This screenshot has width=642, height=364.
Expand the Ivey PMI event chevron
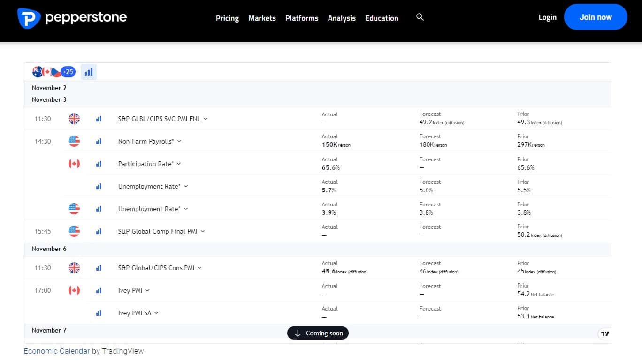pyautogui.click(x=147, y=290)
